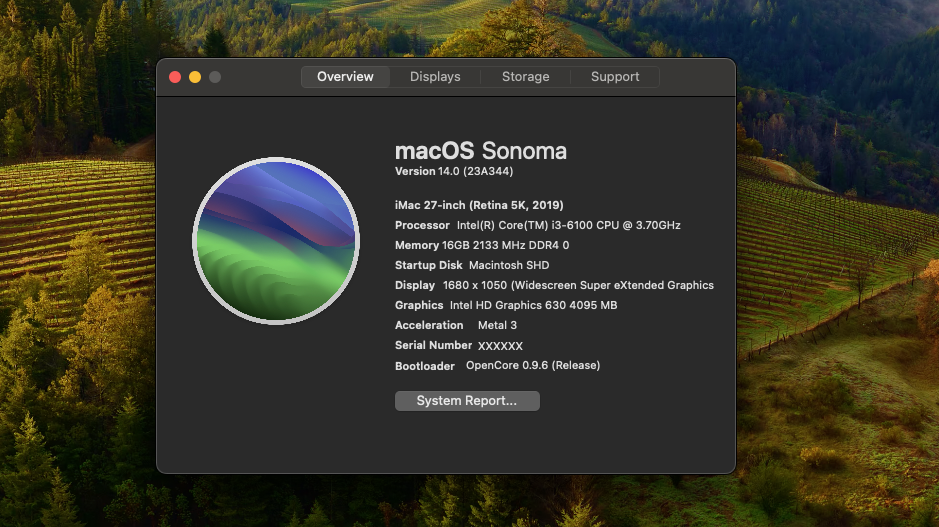Screen dimensions: 939x527
Task: Select iMac 27-inch (Retina 5K, 2019) text
Action: [479, 205]
